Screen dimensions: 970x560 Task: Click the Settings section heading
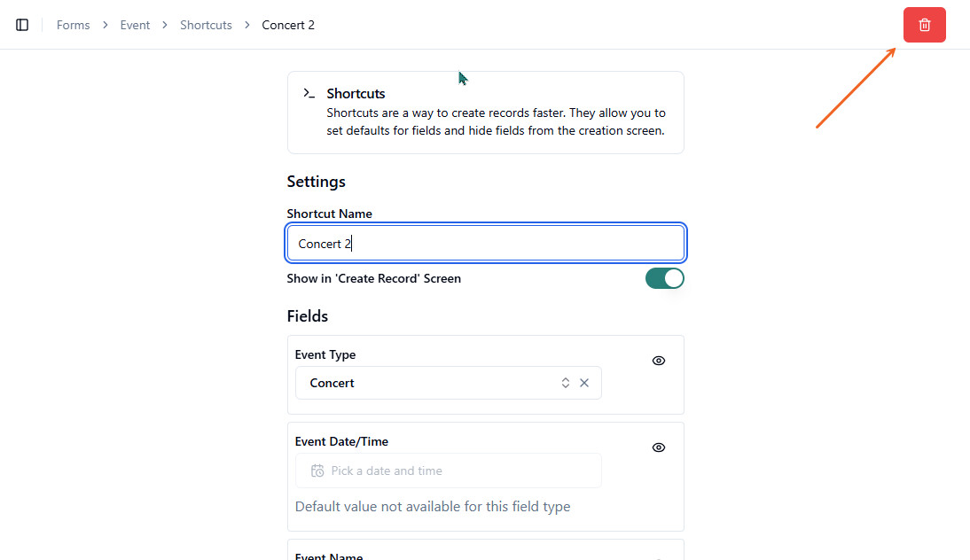coord(317,182)
